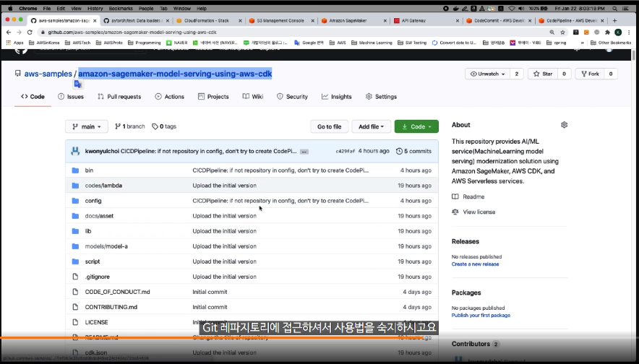The image size is (639, 364).
Task: Select the Code repository tab
Action: click(x=33, y=97)
